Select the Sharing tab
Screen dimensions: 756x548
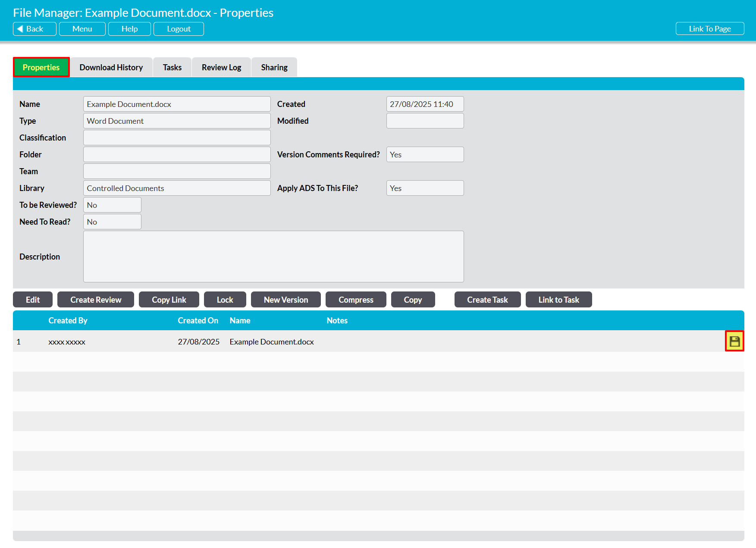pyautogui.click(x=274, y=67)
